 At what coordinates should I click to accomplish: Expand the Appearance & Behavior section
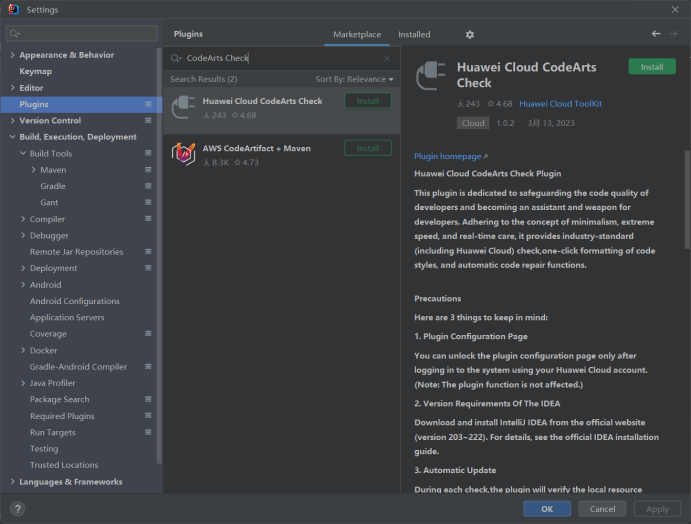coord(12,55)
